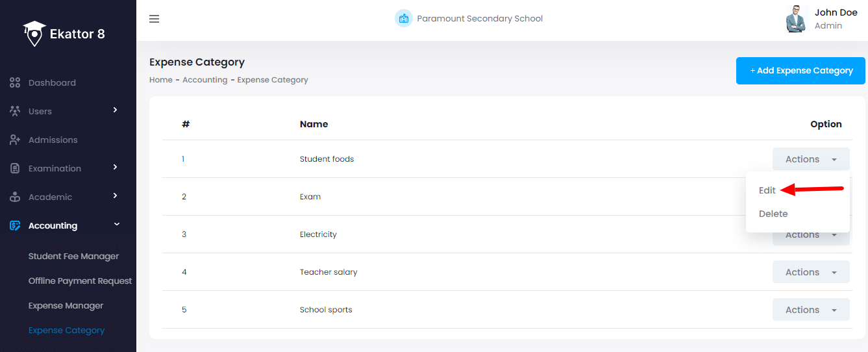868x352 pixels.
Task: Select Edit from the Actions menu
Action: click(x=767, y=190)
